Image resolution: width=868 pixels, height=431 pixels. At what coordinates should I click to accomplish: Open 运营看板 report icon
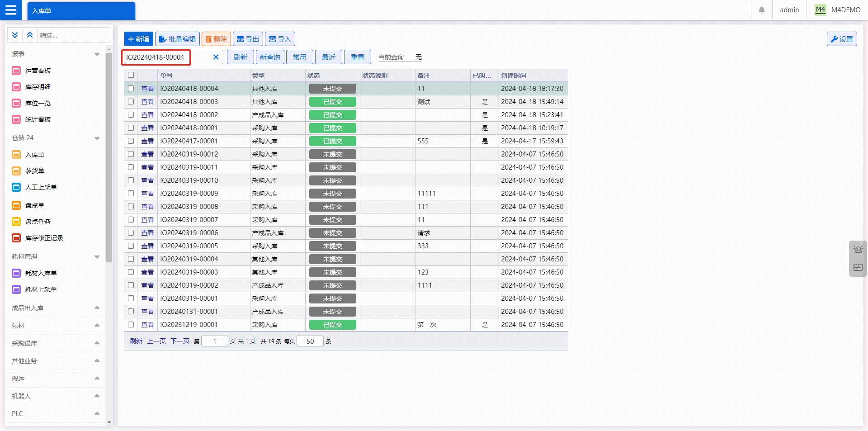16,71
